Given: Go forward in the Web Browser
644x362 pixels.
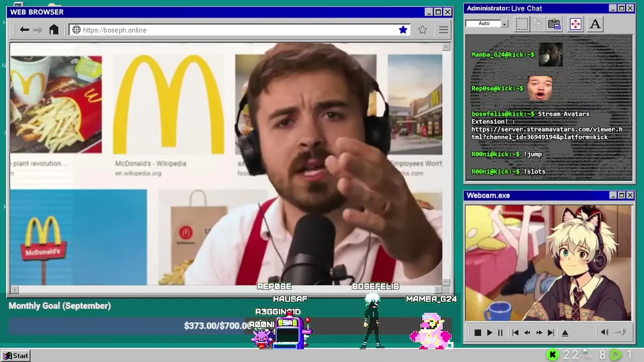Looking at the screenshot, I should (x=38, y=30).
